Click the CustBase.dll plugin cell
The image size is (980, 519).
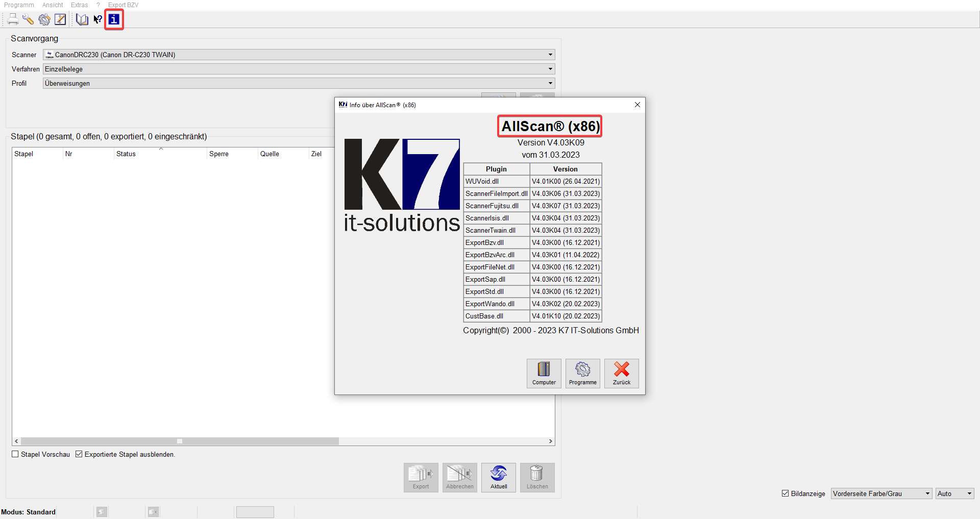point(497,316)
